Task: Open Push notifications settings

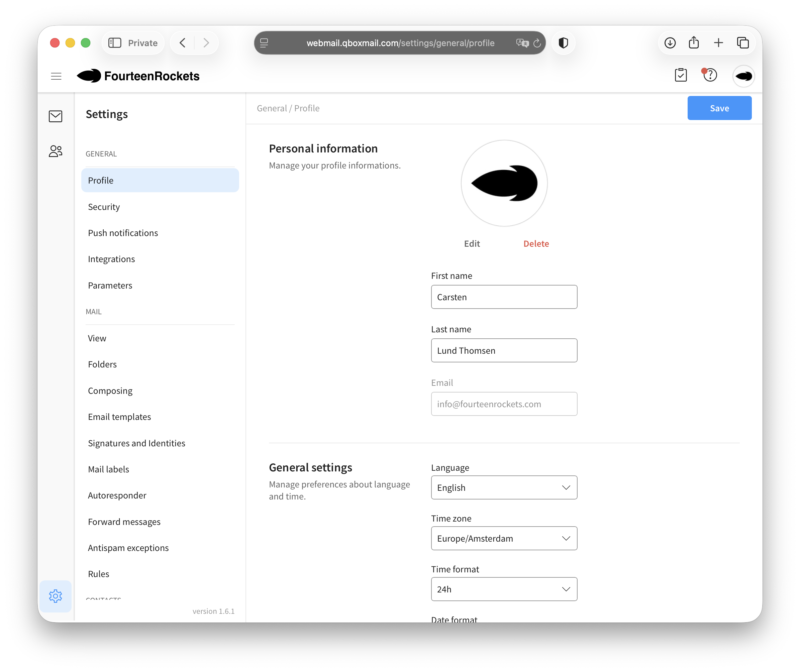Action: point(160,233)
